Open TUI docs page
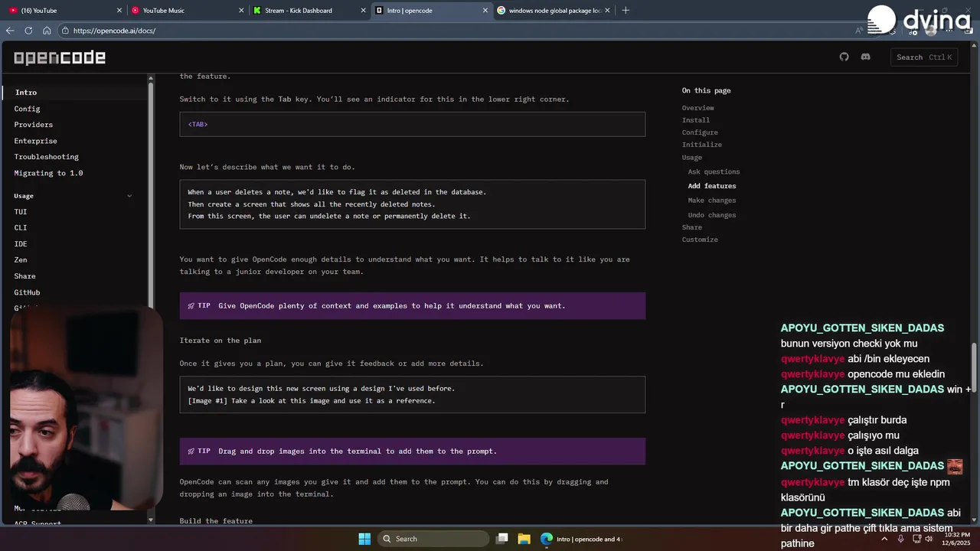Screen dimensions: 980x551 coord(20,212)
